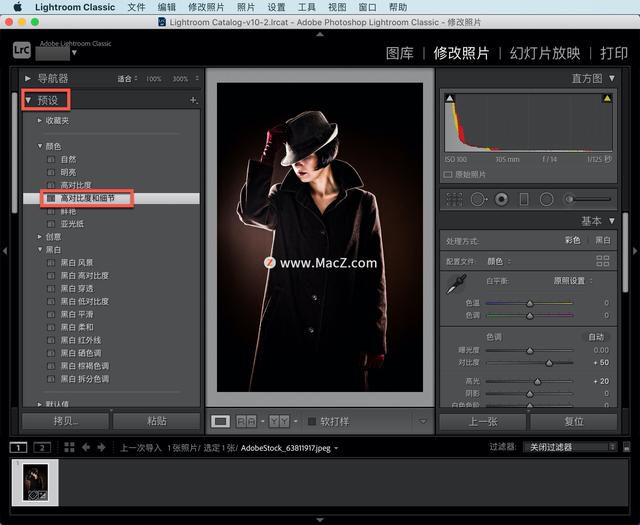Open the profile browser grid icon
This screenshot has width=640, height=525.
(x=602, y=261)
